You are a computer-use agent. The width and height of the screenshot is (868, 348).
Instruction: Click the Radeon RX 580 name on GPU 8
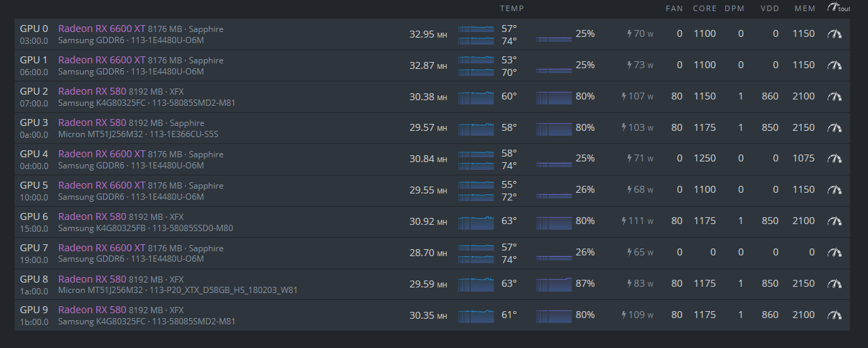[92, 279]
